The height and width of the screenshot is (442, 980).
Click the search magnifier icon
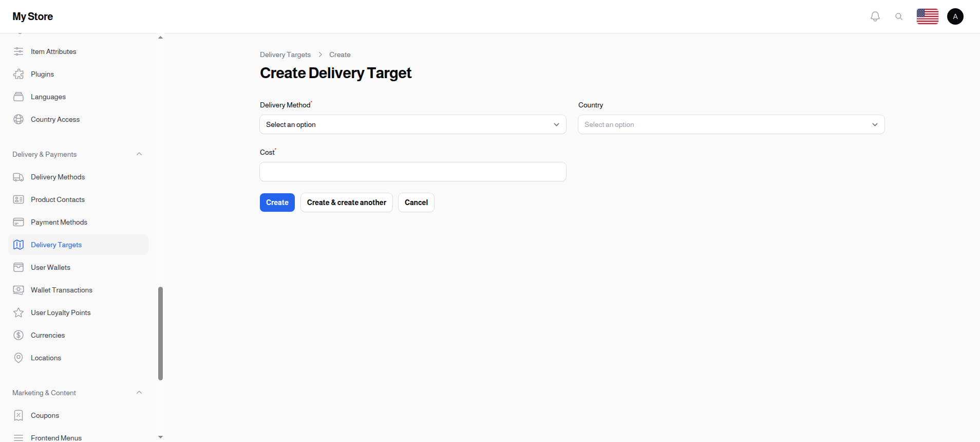(x=899, y=16)
